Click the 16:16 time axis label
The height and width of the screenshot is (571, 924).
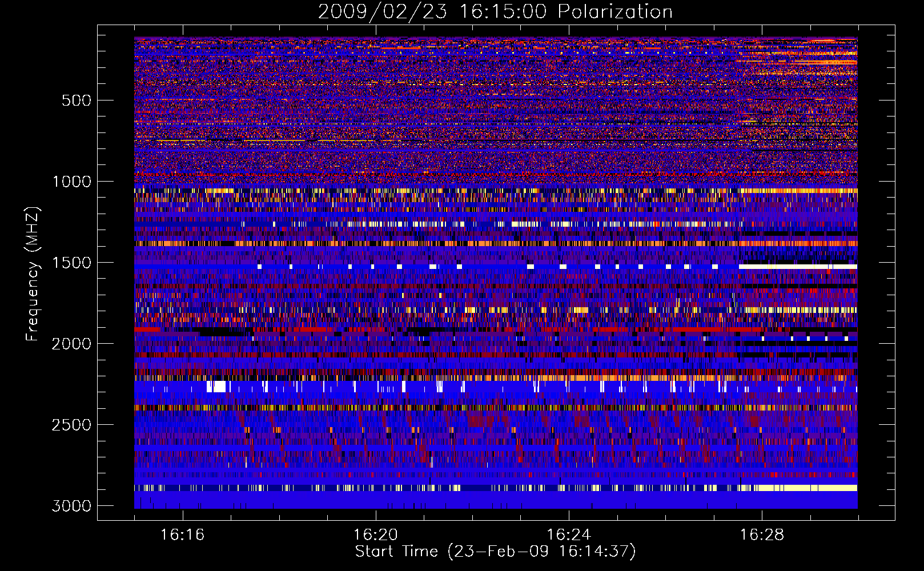point(182,535)
